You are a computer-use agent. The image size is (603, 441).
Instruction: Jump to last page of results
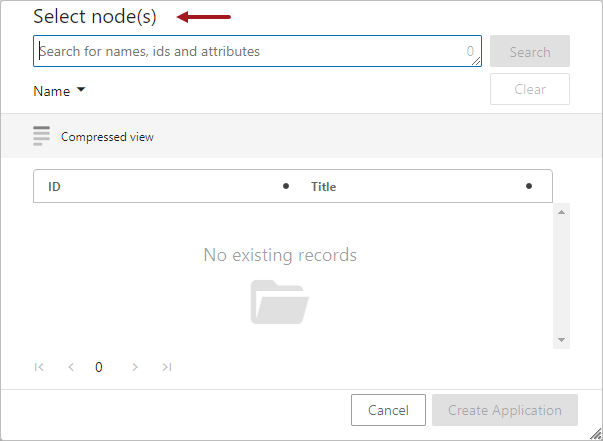(x=167, y=367)
